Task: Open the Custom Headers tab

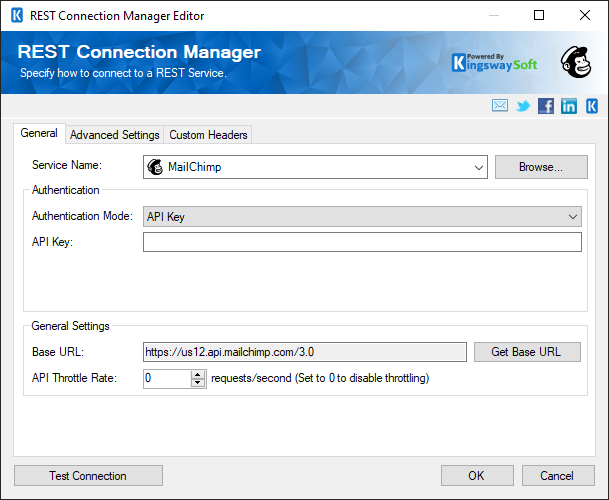Action: click(x=208, y=135)
